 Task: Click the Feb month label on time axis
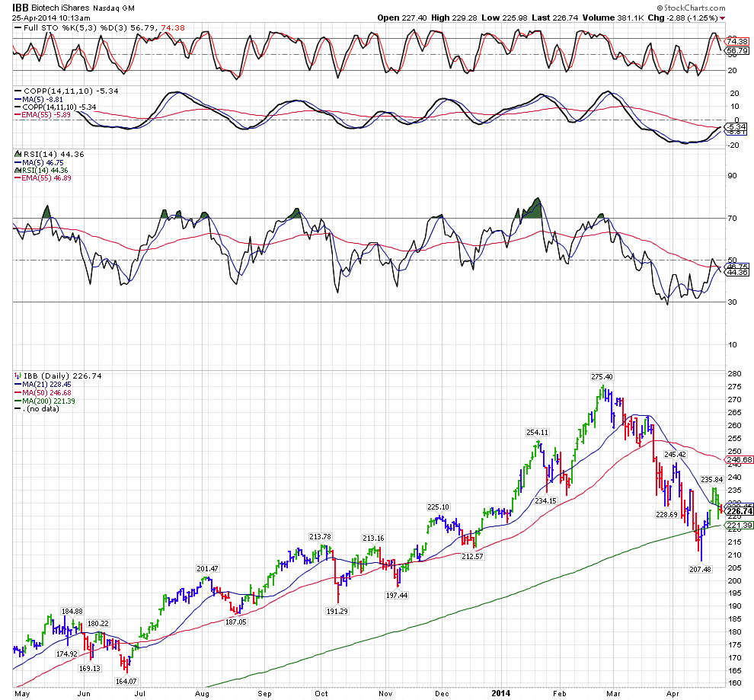559,694
